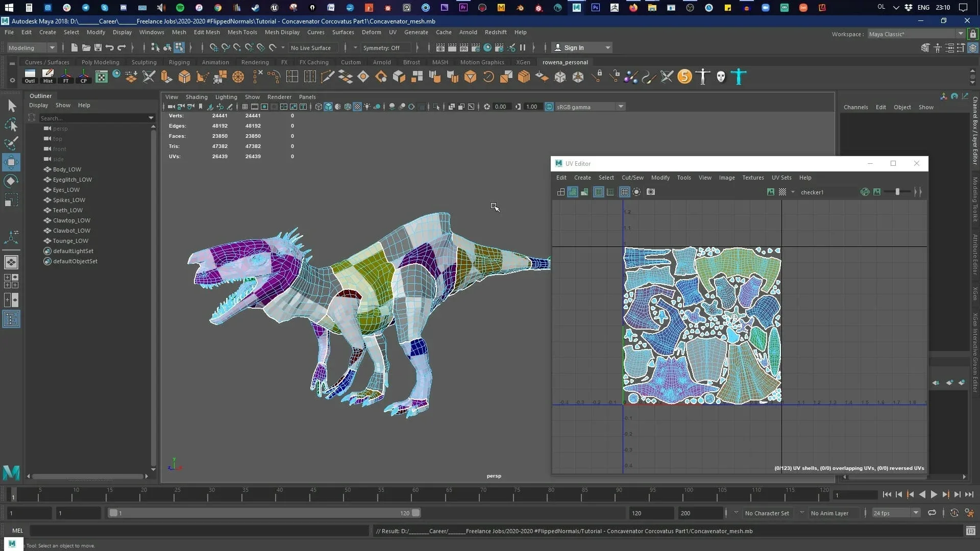
Task: Click the Textures menu in UV Editor
Action: 752,177
